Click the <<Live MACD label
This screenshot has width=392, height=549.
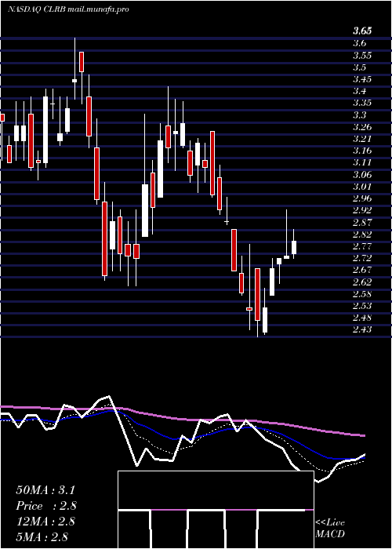coord(330,529)
